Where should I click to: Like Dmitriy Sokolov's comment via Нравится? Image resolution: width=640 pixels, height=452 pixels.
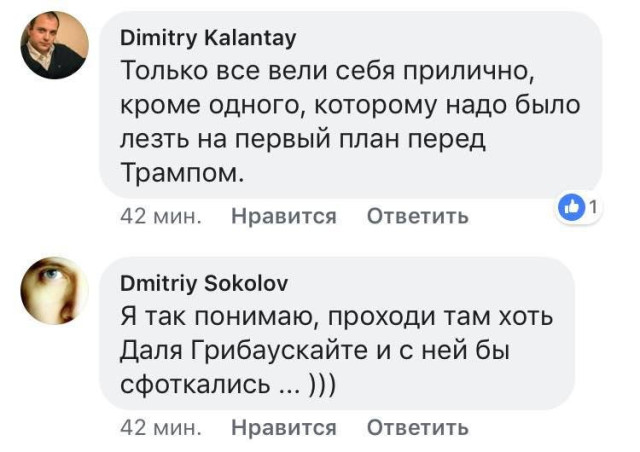[284, 428]
